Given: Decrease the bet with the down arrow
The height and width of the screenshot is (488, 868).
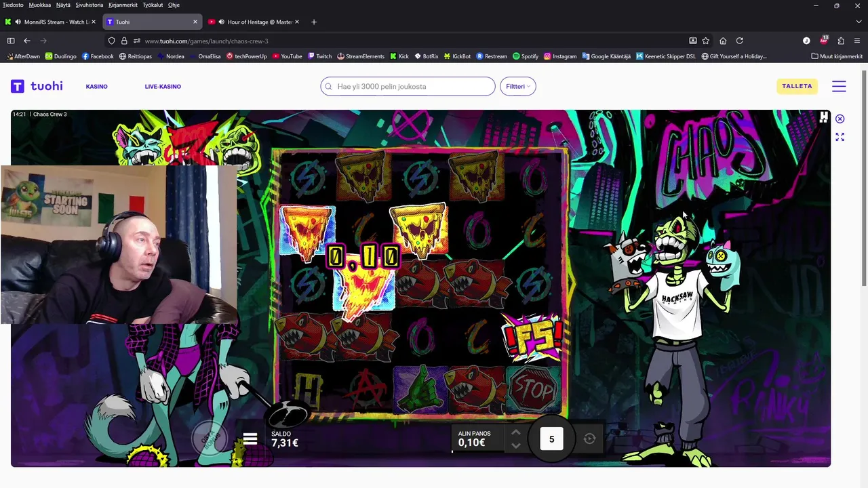Looking at the screenshot, I should [x=515, y=445].
